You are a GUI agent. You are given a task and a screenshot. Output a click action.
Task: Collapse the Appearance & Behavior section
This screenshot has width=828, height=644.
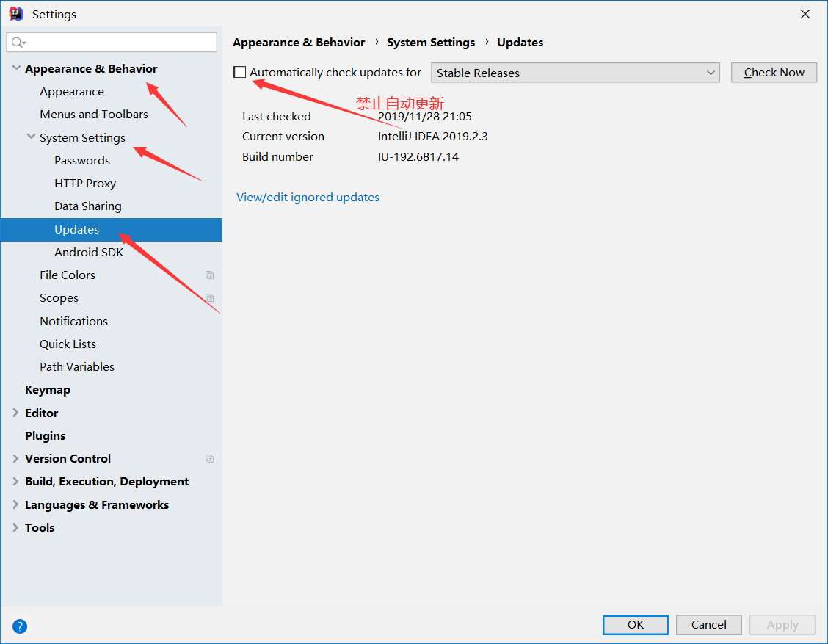[16, 68]
